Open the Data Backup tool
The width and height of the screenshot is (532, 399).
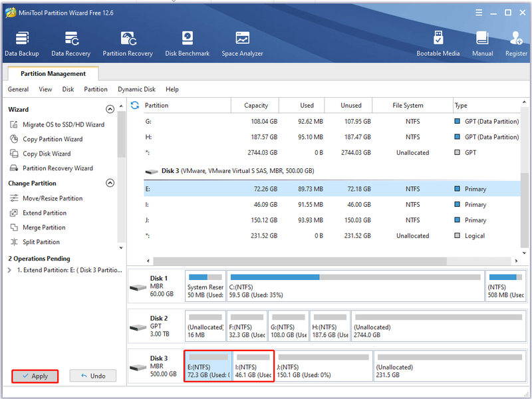click(22, 44)
